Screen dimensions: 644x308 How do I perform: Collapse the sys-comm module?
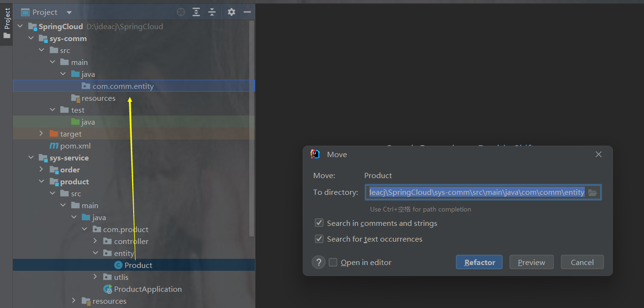tap(31, 39)
